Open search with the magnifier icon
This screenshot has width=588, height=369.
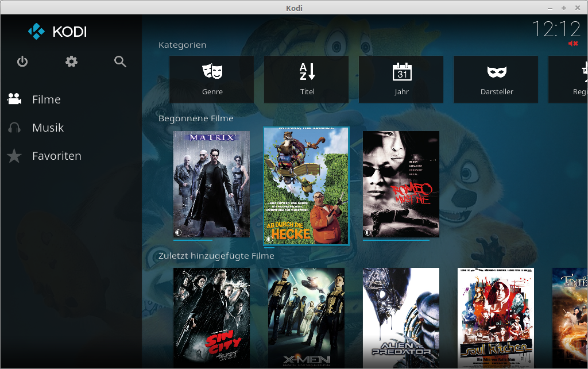point(120,61)
